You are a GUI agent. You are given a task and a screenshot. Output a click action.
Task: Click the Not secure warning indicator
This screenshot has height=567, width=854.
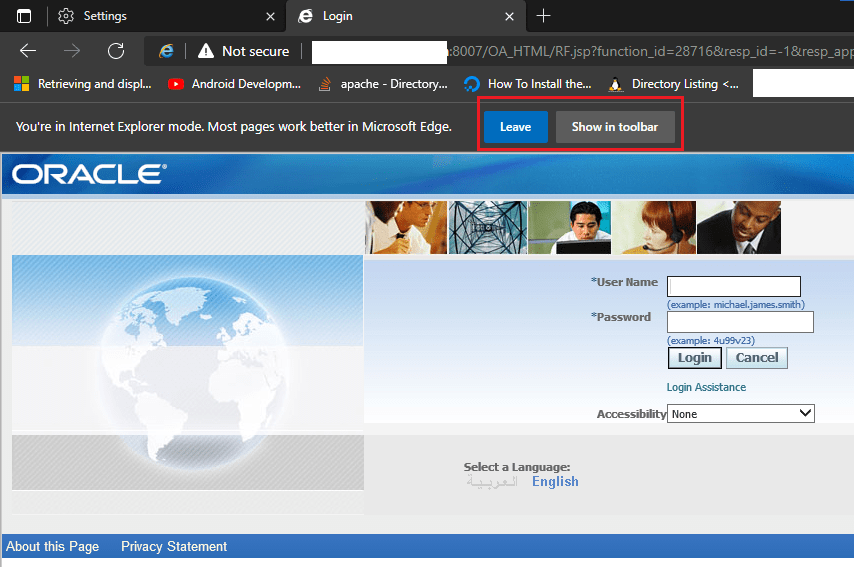[x=243, y=51]
